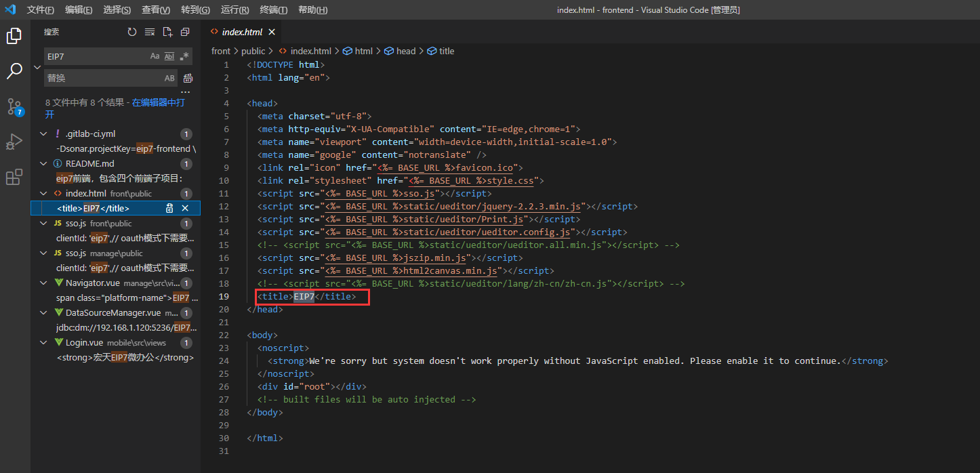The image size is (980, 473).
Task: Toggle Match Case in search box
Action: (155, 56)
